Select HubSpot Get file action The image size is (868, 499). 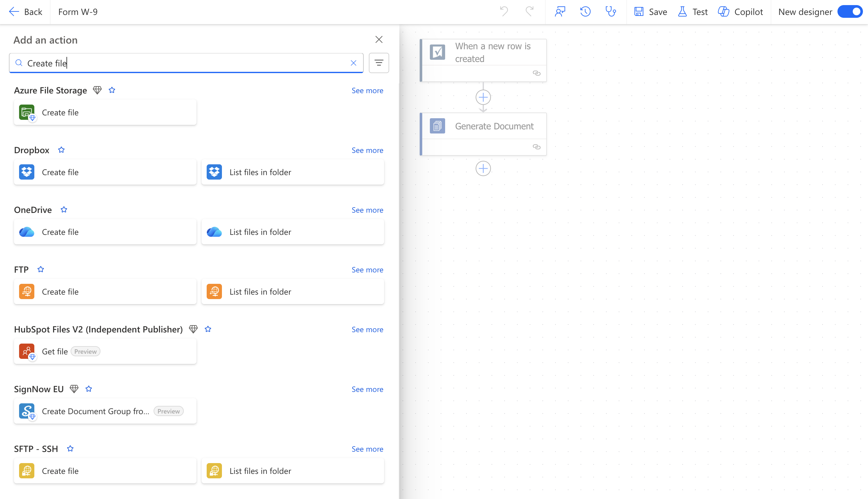point(105,351)
